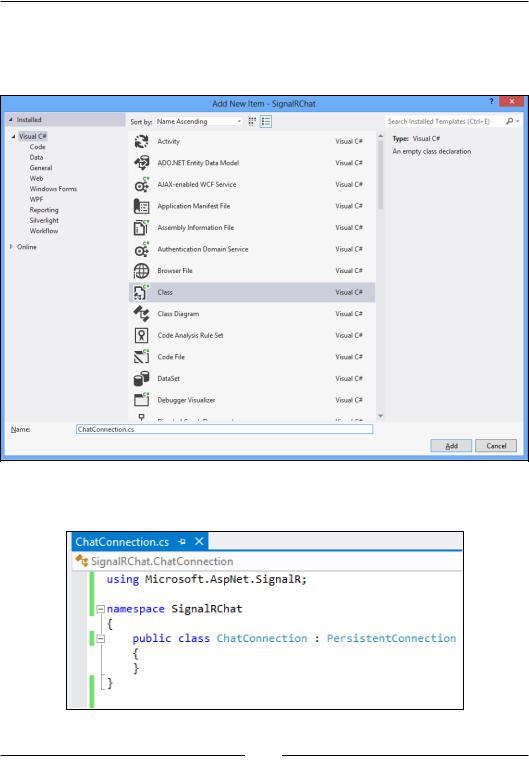Pin the ChatConnection.cs editor tab

tap(182, 542)
